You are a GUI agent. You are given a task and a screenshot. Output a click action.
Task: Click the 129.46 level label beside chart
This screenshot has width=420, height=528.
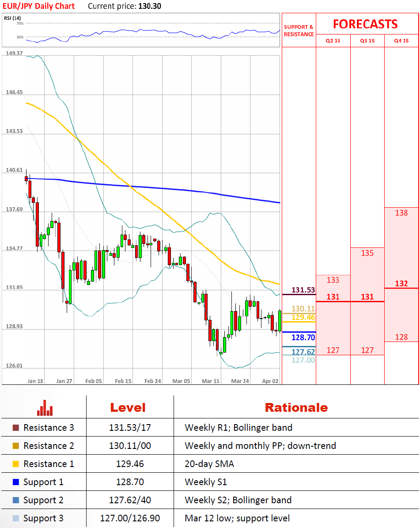tap(303, 317)
